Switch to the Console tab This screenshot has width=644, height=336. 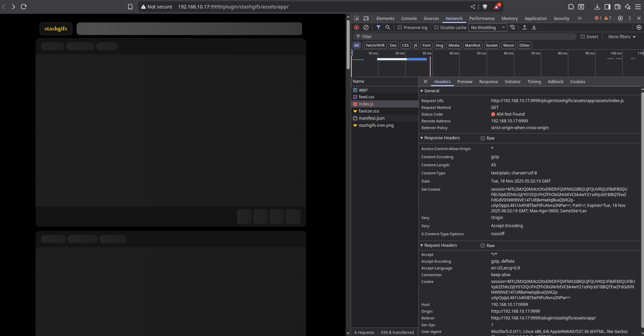(409, 18)
